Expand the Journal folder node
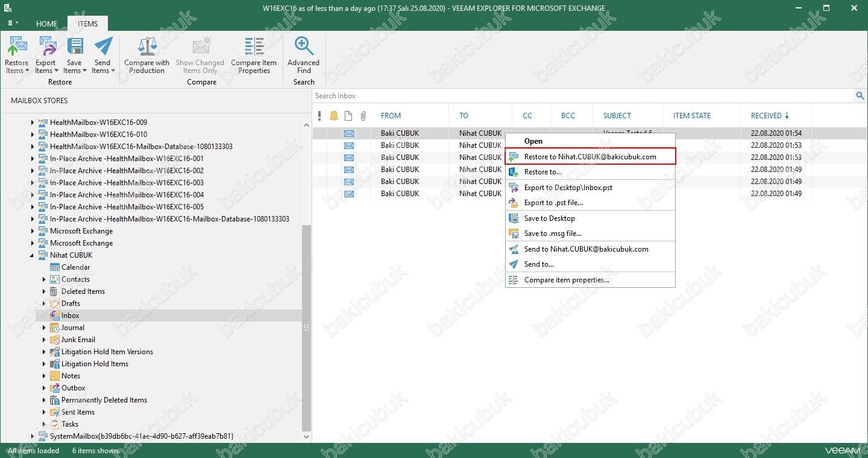Screen dimensions: 868x458 [44, 328]
